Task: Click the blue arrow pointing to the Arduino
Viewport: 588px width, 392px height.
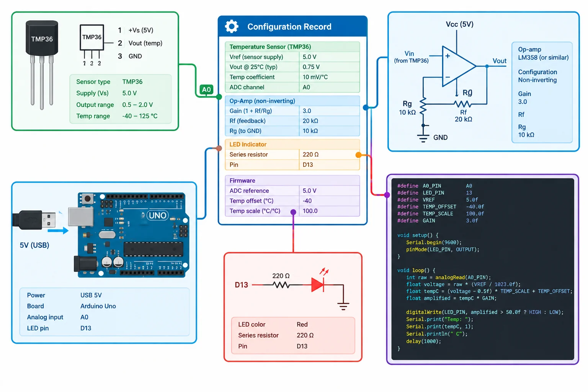Action: pyautogui.click(x=58, y=231)
